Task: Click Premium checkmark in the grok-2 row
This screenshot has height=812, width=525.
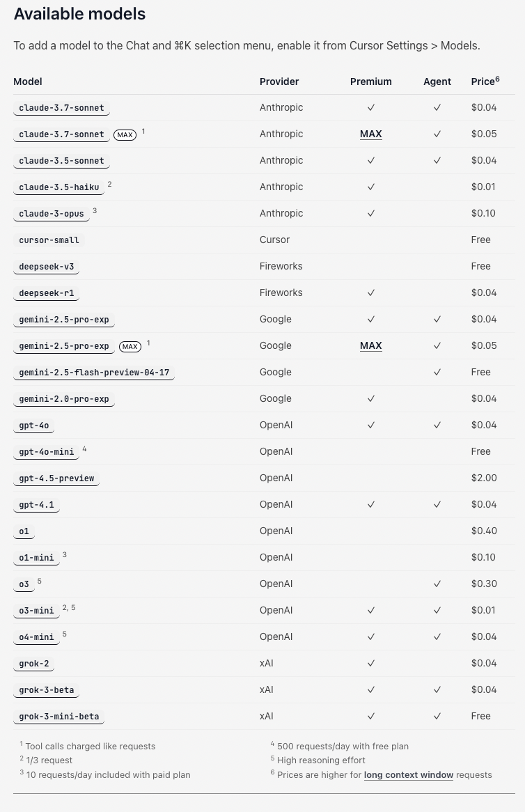Action: (371, 663)
